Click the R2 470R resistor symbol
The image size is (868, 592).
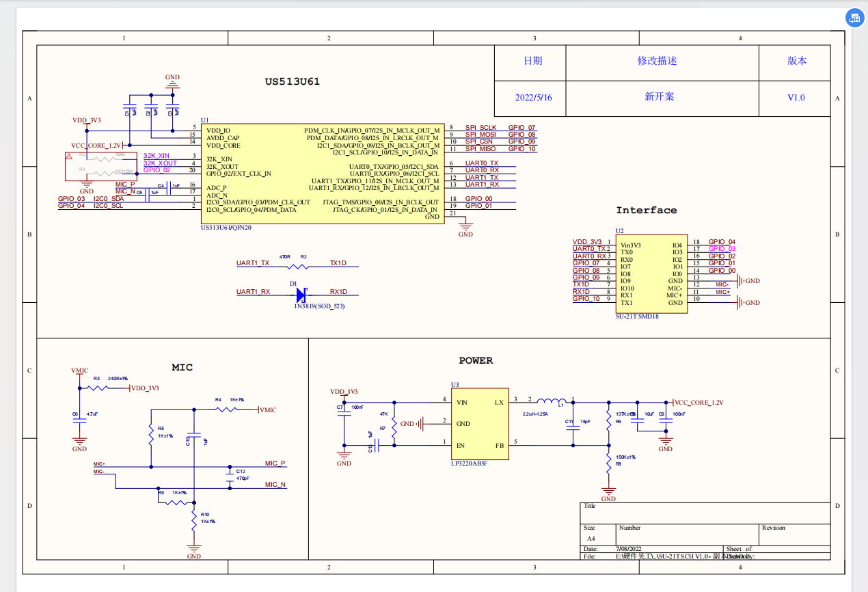(297, 267)
